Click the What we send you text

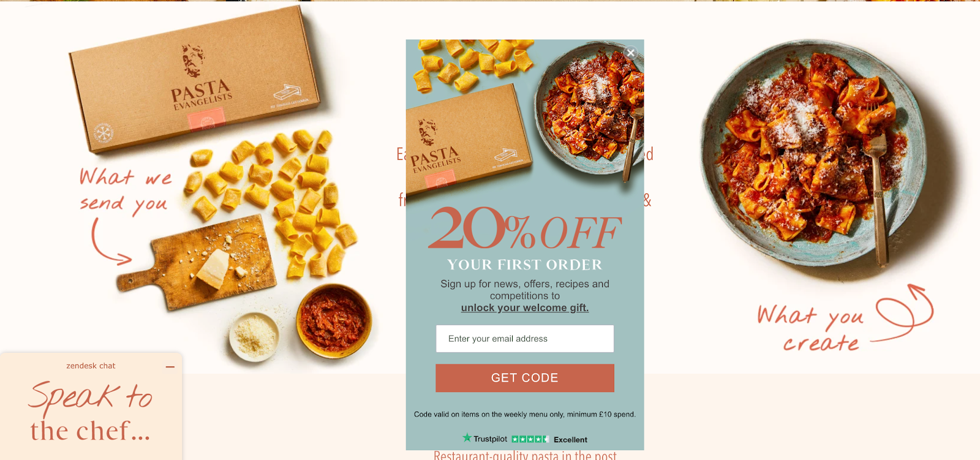coord(124,191)
